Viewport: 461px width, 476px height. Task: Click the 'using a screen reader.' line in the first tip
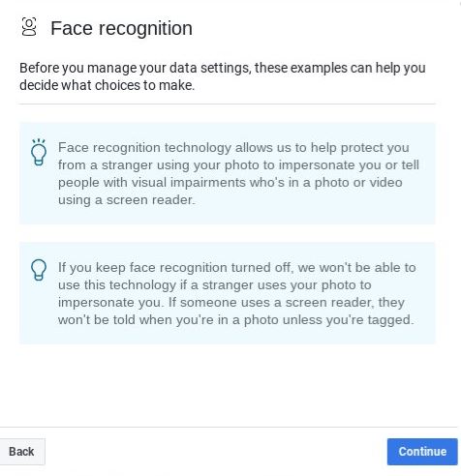[x=127, y=200]
